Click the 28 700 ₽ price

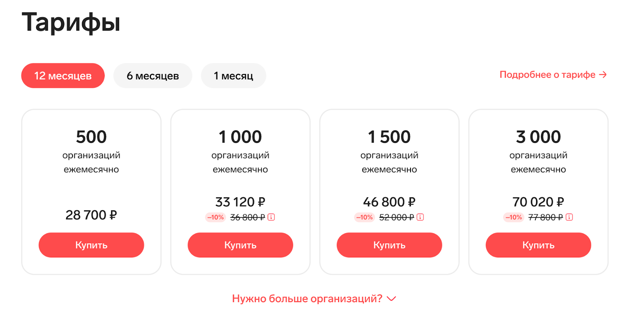point(91,215)
